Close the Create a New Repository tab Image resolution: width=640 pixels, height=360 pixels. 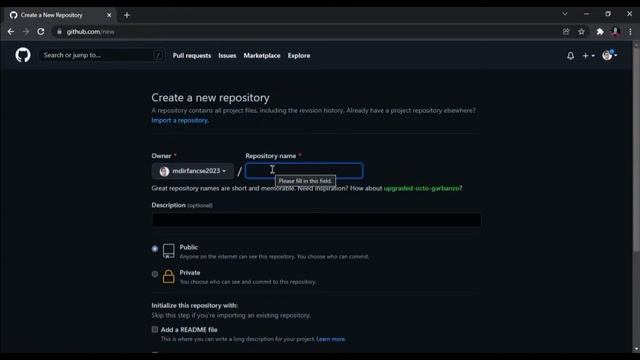109,15
